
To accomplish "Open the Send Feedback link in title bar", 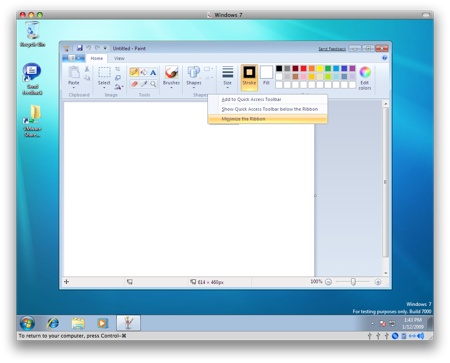I will click(332, 49).
